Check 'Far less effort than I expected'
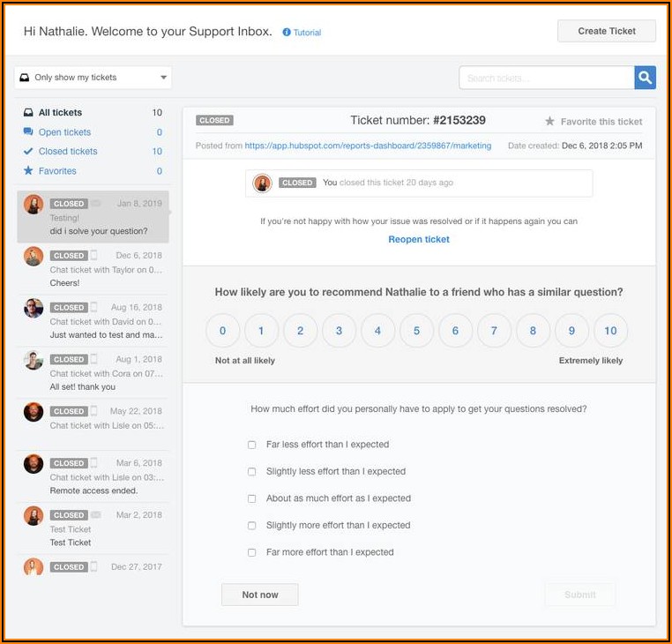 (x=251, y=445)
